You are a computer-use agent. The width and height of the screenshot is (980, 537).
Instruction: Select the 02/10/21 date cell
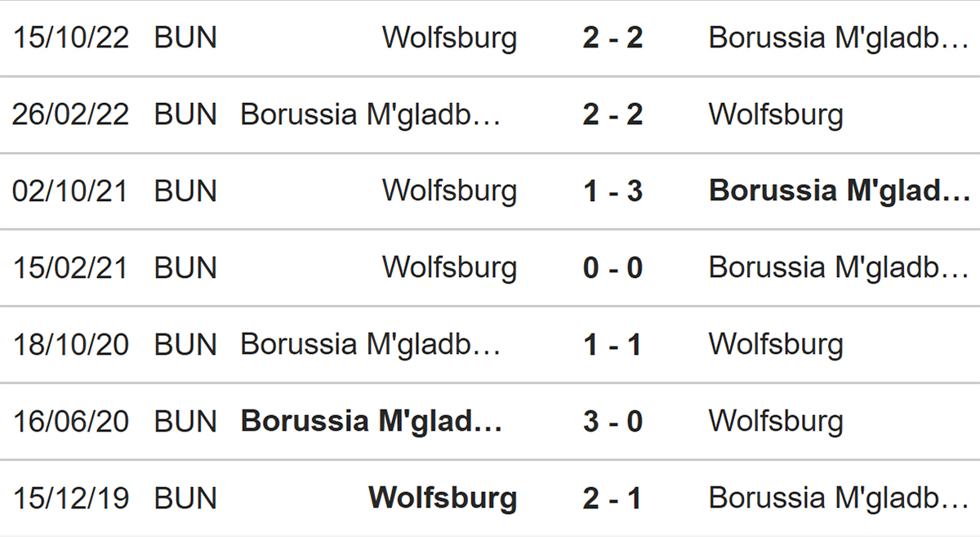point(70,191)
